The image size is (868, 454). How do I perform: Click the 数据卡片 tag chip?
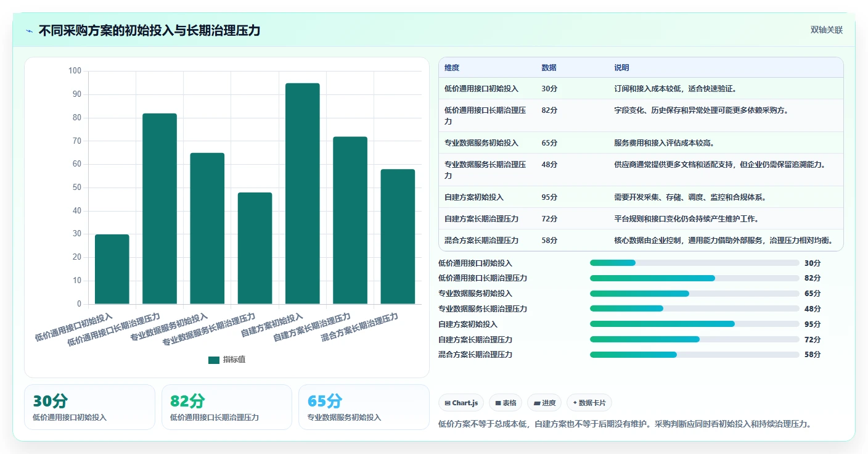(589, 403)
